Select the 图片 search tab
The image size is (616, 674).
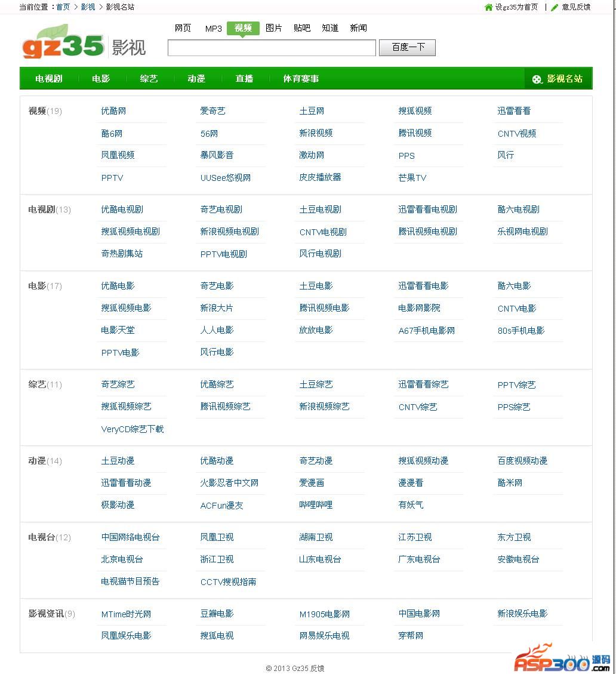pos(273,28)
